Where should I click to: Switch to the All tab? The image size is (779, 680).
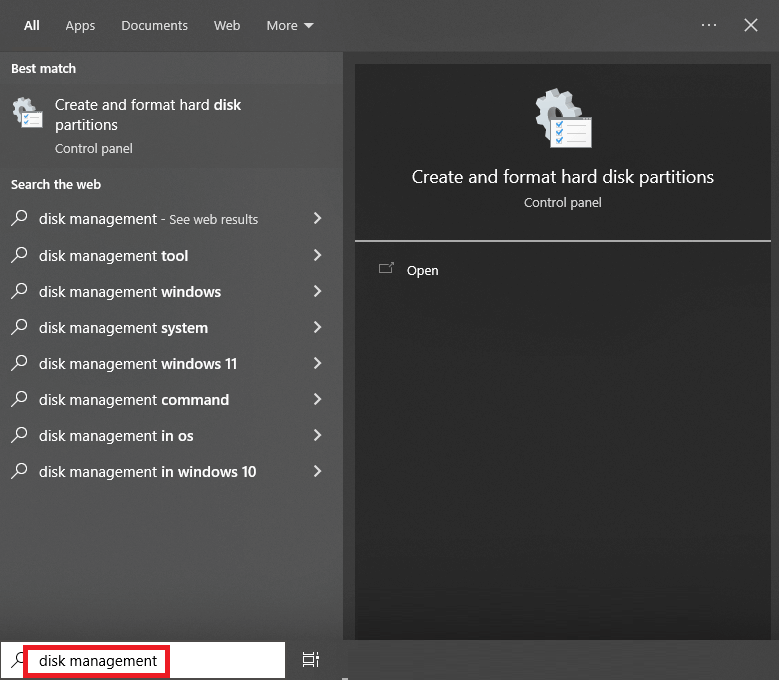coord(31,25)
